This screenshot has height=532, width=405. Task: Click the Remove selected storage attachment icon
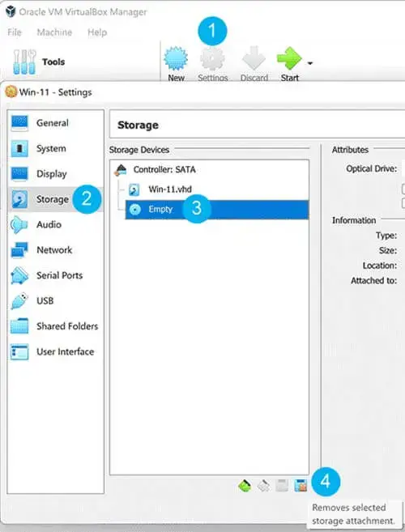pos(301,486)
